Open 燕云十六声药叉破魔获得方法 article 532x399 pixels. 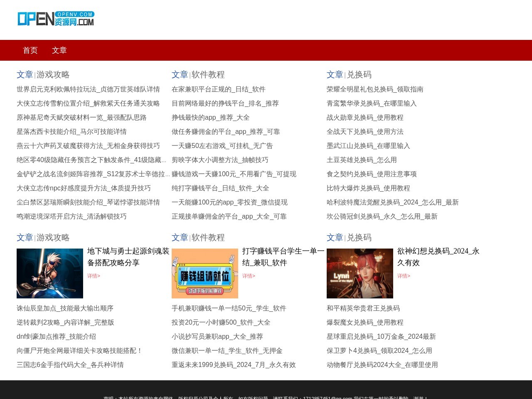coord(88,146)
